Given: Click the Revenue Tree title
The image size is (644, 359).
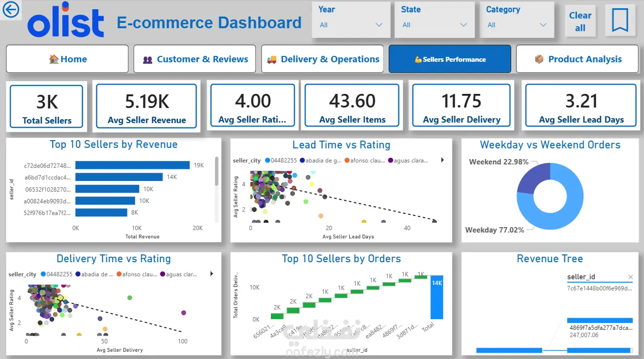Looking at the screenshot, I should pos(550,259).
